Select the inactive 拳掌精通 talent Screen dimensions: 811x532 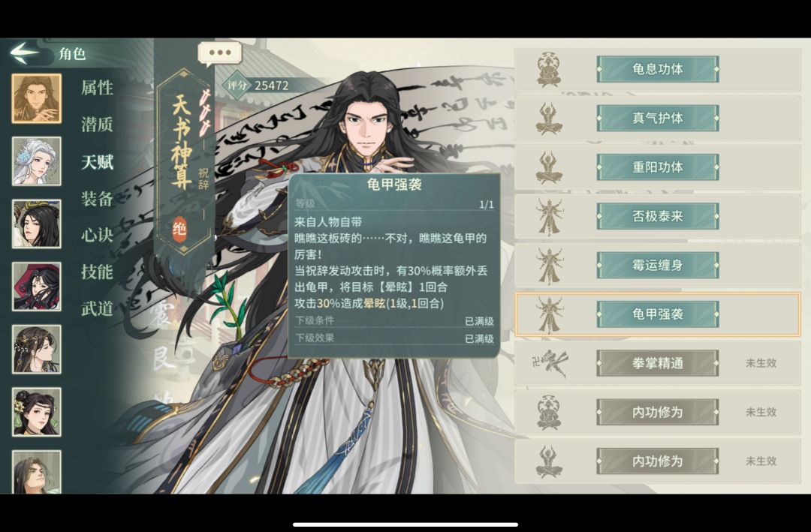pyautogui.click(x=657, y=363)
